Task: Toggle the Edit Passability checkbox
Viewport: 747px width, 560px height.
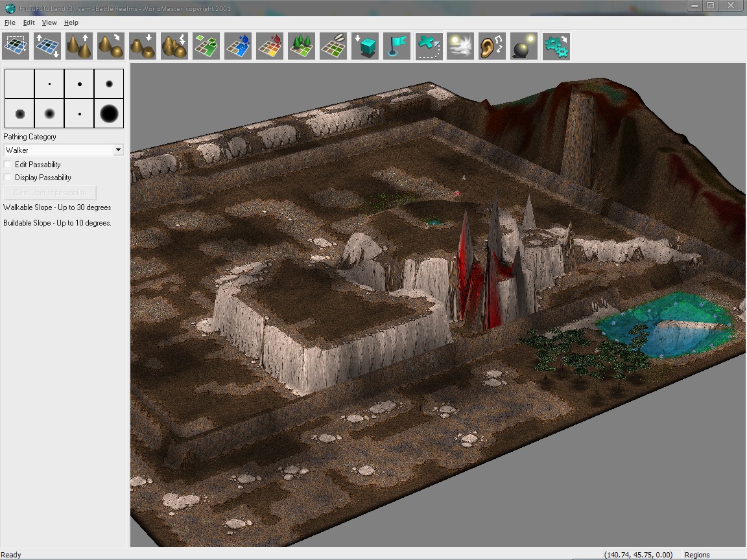Action: [x=8, y=164]
